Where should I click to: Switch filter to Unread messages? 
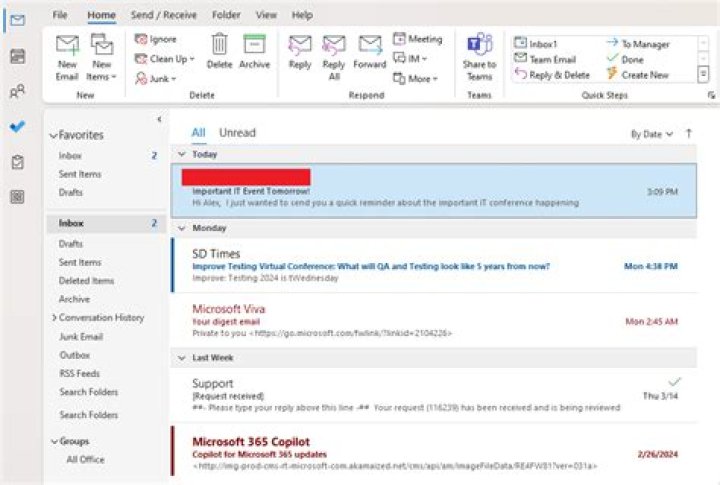(x=237, y=133)
